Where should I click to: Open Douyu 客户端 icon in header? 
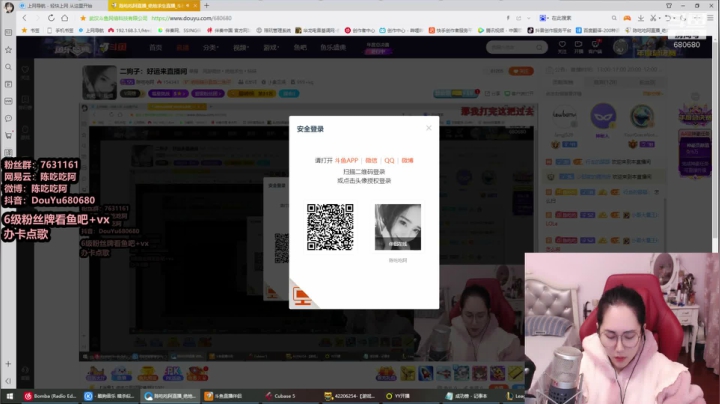pos(595,46)
